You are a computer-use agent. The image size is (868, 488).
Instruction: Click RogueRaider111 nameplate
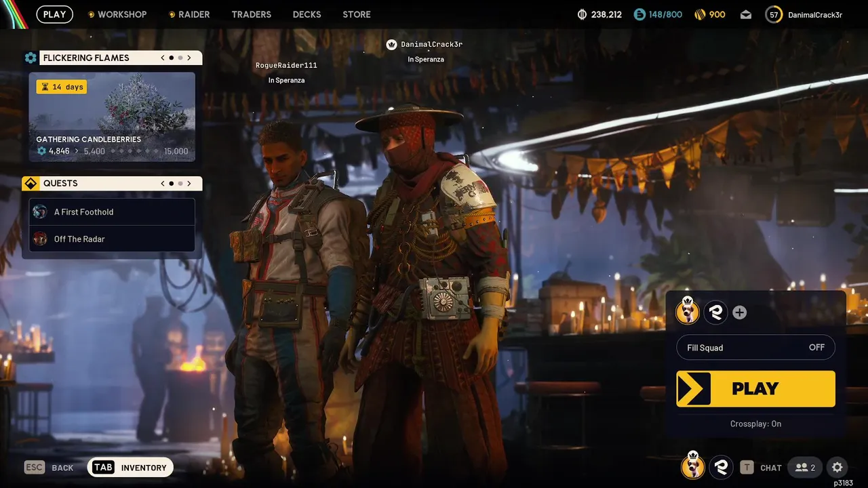[286, 66]
